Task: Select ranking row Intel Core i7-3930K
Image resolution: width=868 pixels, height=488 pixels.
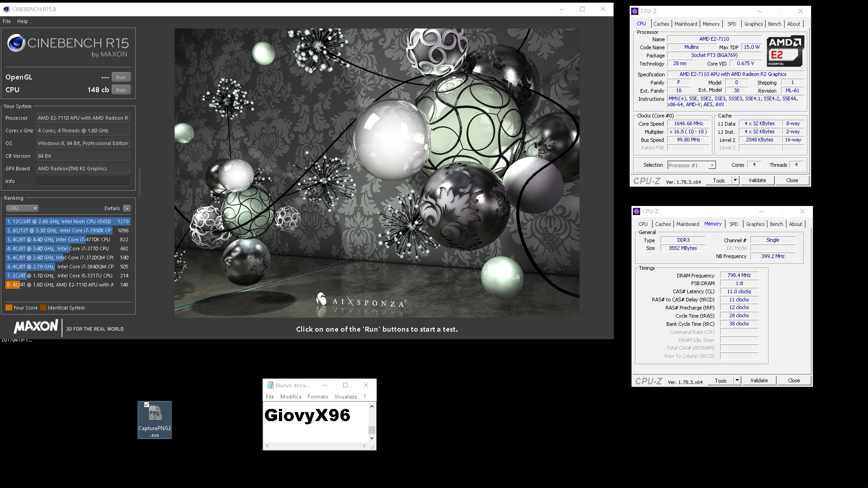Action: pyautogui.click(x=68, y=230)
